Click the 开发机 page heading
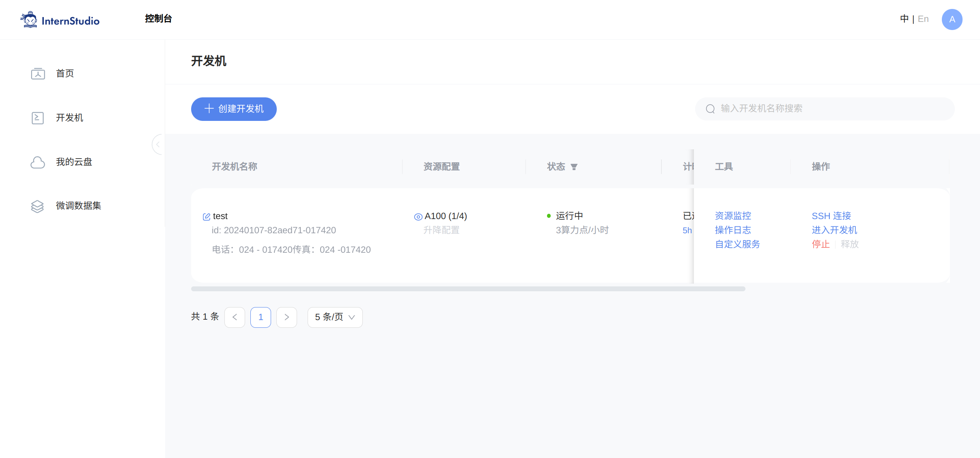Image resolution: width=980 pixels, height=458 pixels. [209, 61]
